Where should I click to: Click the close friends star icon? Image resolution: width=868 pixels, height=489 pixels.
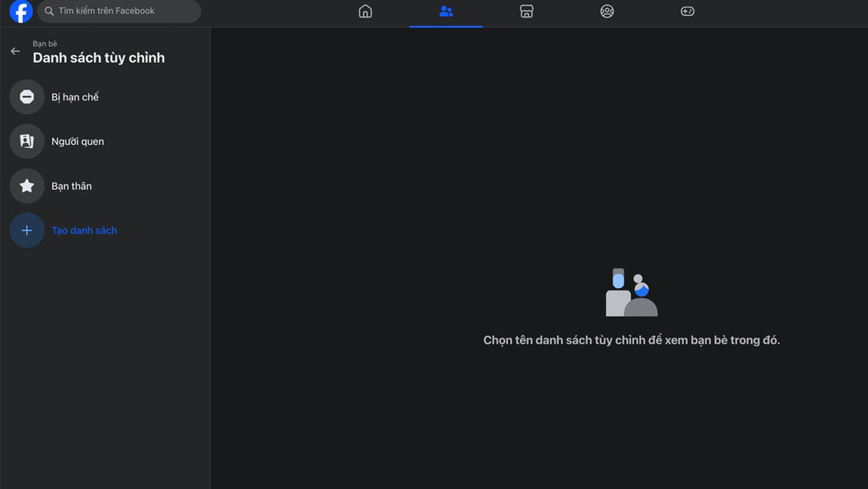coord(27,186)
